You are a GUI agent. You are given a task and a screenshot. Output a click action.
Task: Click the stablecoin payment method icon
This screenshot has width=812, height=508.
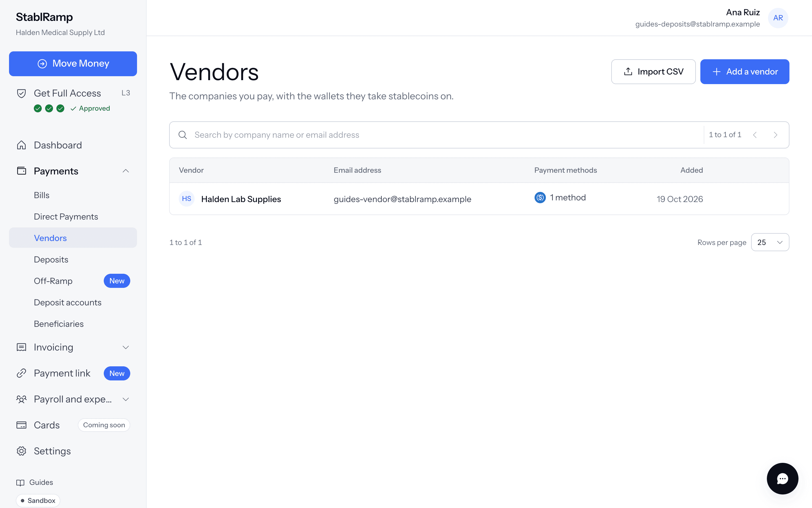[x=540, y=198]
